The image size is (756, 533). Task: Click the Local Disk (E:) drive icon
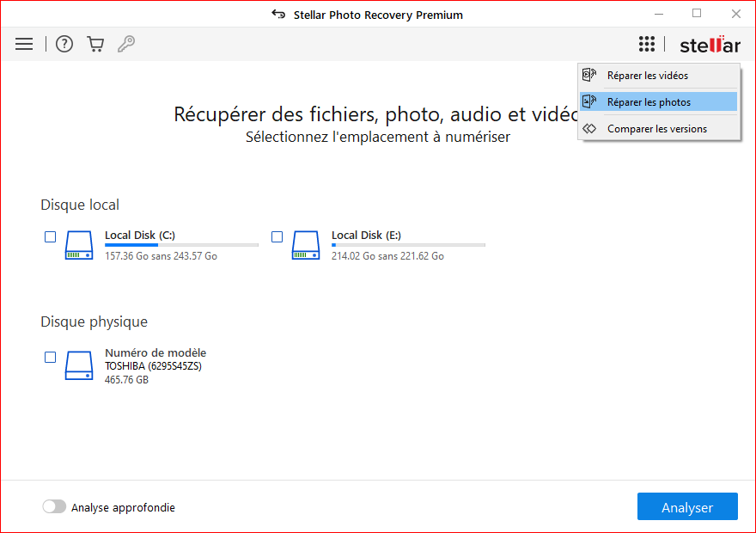click(x=306, y=245)
